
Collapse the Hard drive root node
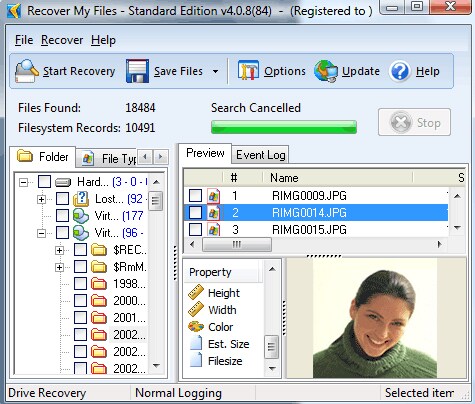tap(23, 182)
